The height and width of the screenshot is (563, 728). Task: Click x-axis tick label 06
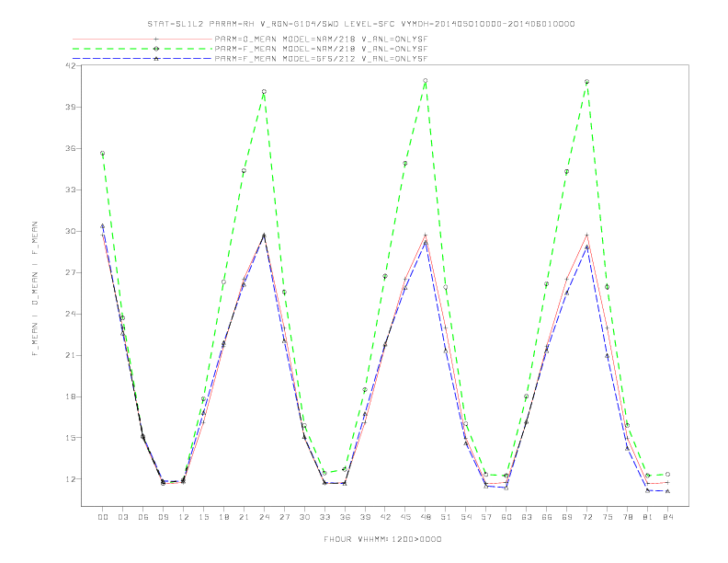click(143, 517)
